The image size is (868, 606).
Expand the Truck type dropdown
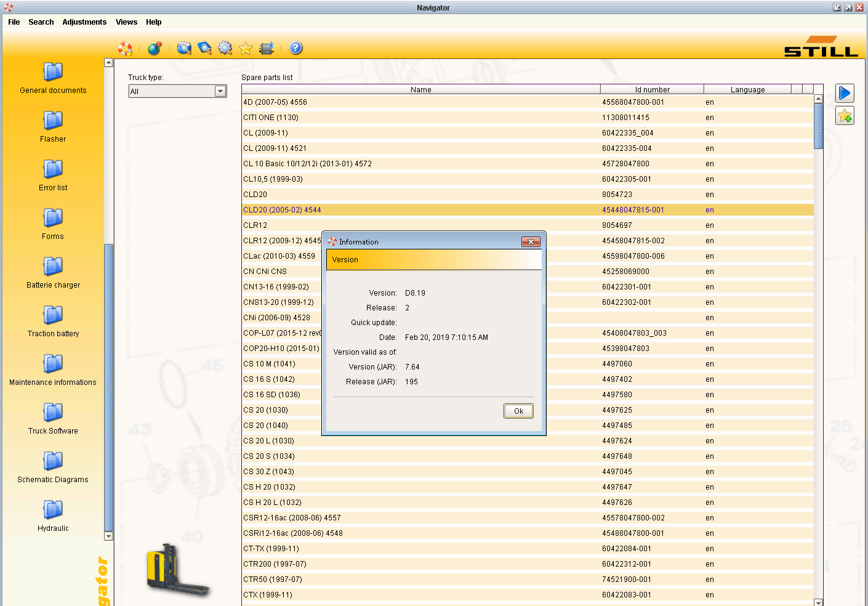pyautogui.click(x=220, y=91)
